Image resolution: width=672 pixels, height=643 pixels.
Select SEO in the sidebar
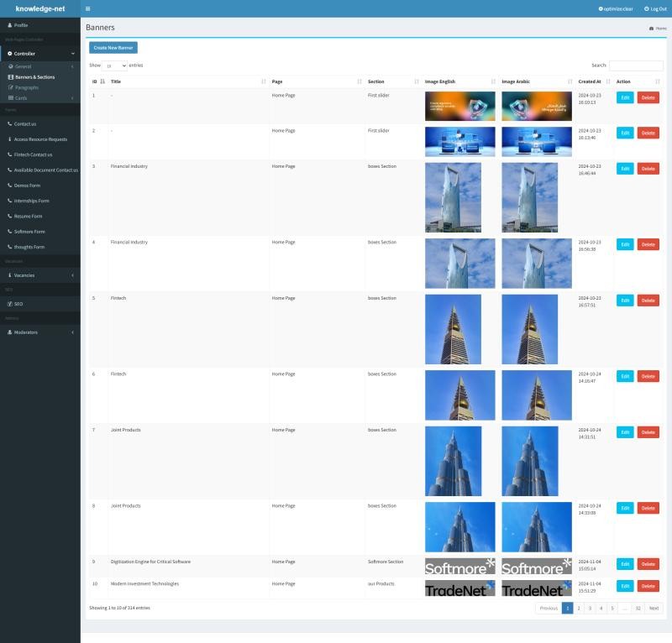tap(18, 304)
